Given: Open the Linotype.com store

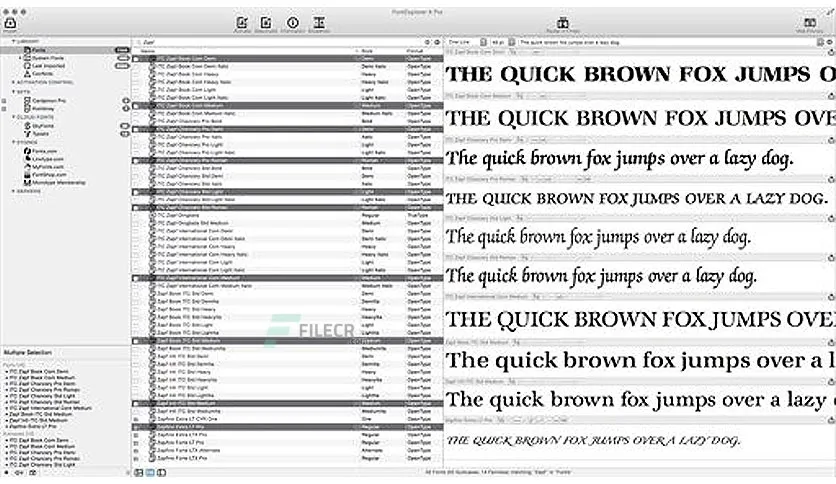Looking at the screenshot, I should (48, 159).
